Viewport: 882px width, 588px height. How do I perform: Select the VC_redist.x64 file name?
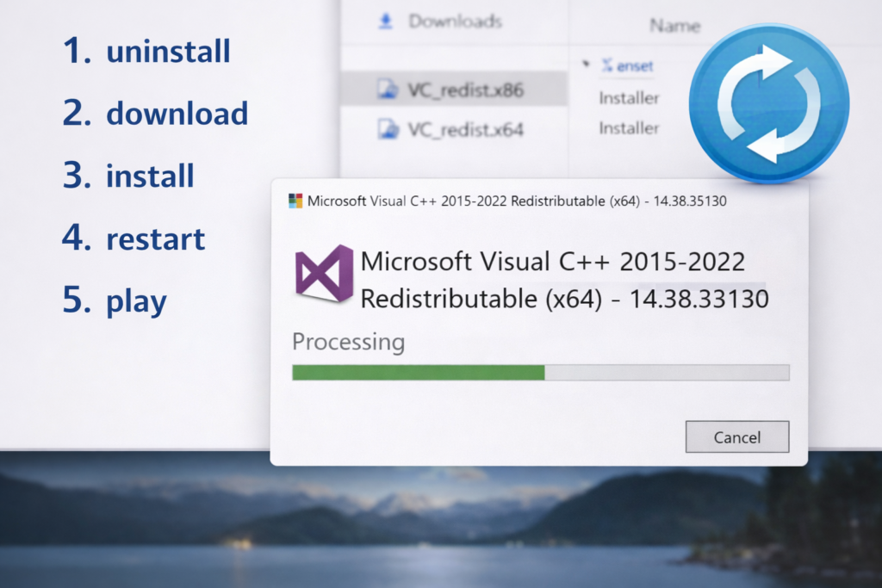coord(465,130)
